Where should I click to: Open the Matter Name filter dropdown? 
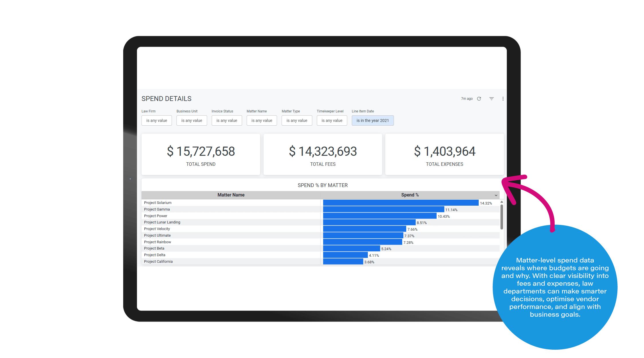click(262, 120)
